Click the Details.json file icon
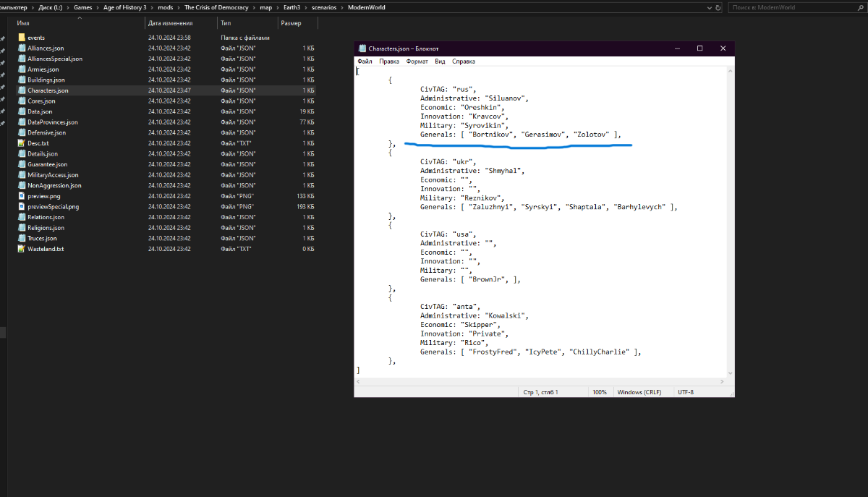This screenshot has width=868, height=497. pyautogui.click(x=22, y=153)
